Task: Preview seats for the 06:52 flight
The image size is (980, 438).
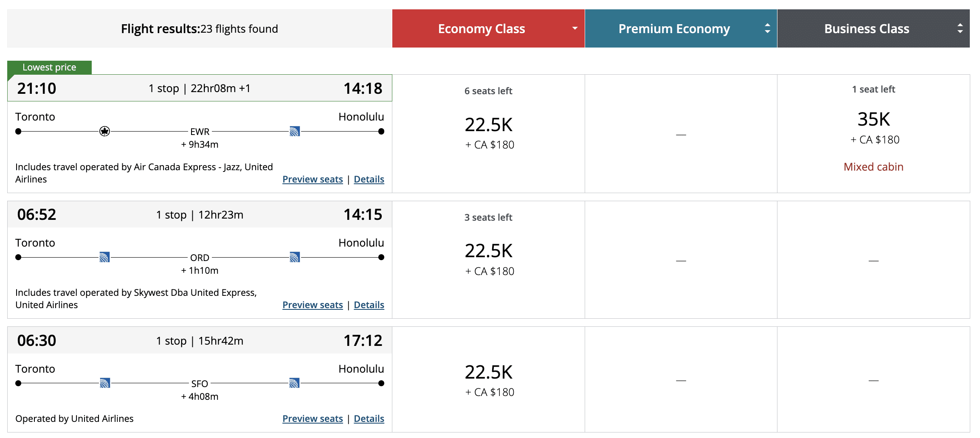Action: pyautogui.click(x=313, y=305)
